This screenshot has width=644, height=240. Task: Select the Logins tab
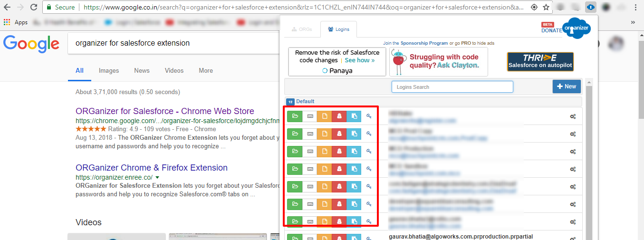338,29
